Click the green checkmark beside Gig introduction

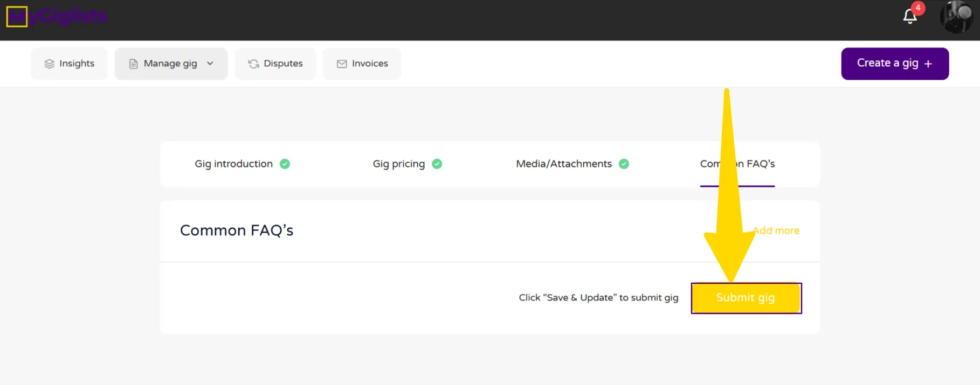285,164
